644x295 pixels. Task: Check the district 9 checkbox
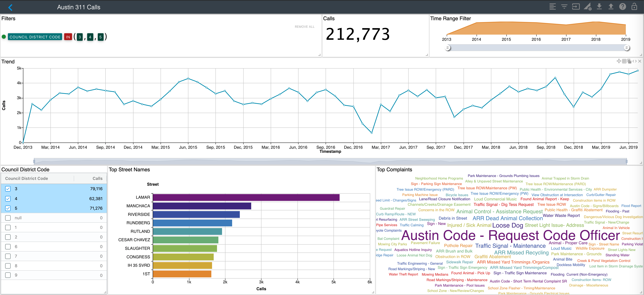click(8, 275)
